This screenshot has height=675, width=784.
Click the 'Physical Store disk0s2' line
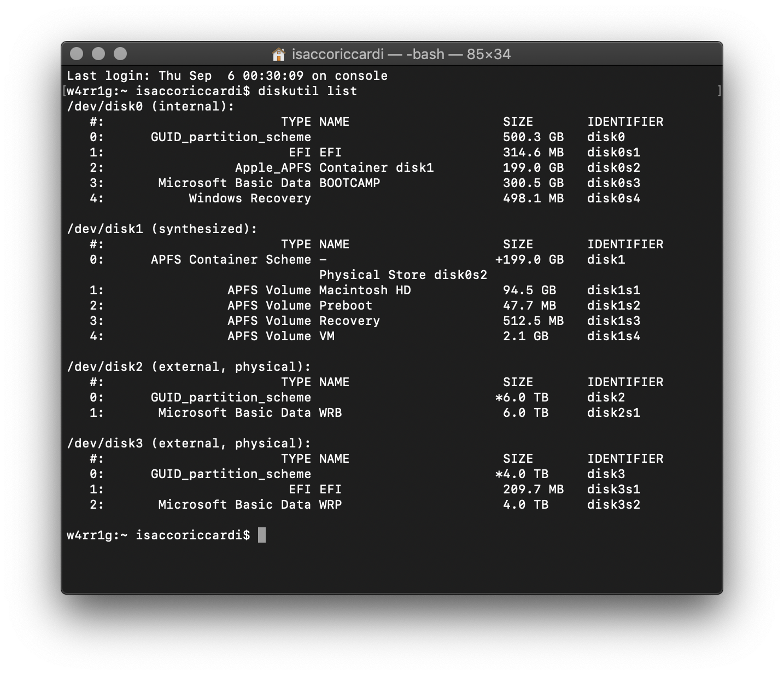(403, 275)
